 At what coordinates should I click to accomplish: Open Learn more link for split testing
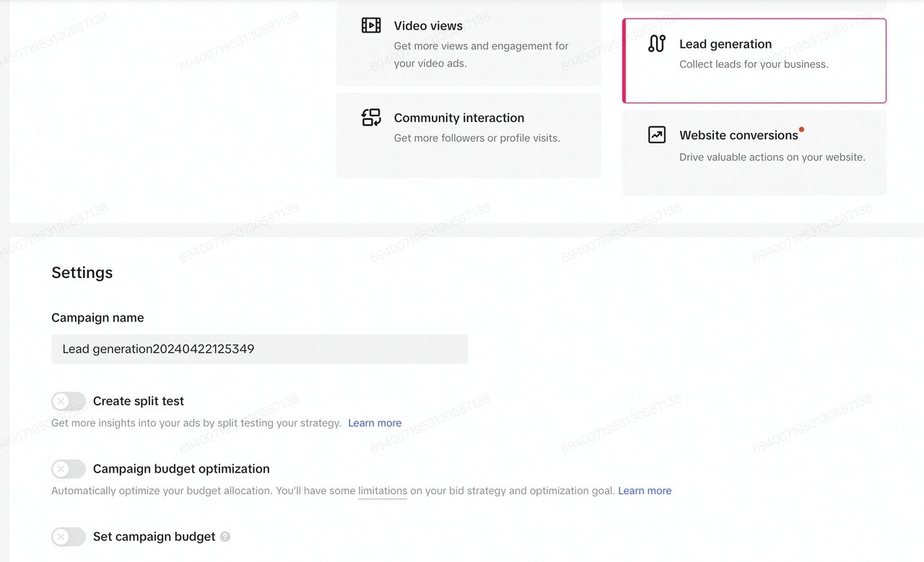coord(375,423)
